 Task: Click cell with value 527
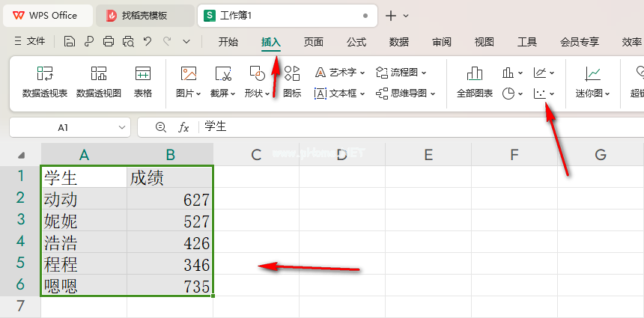point(170,220)
